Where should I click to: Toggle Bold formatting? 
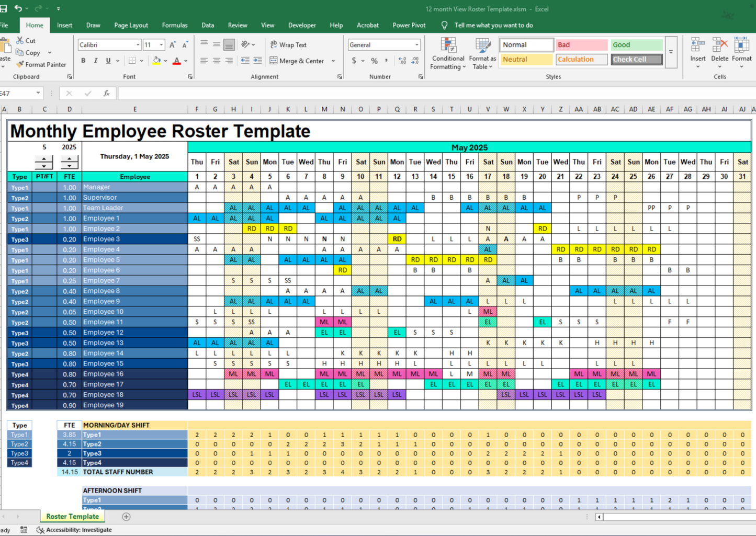[83, 61]
